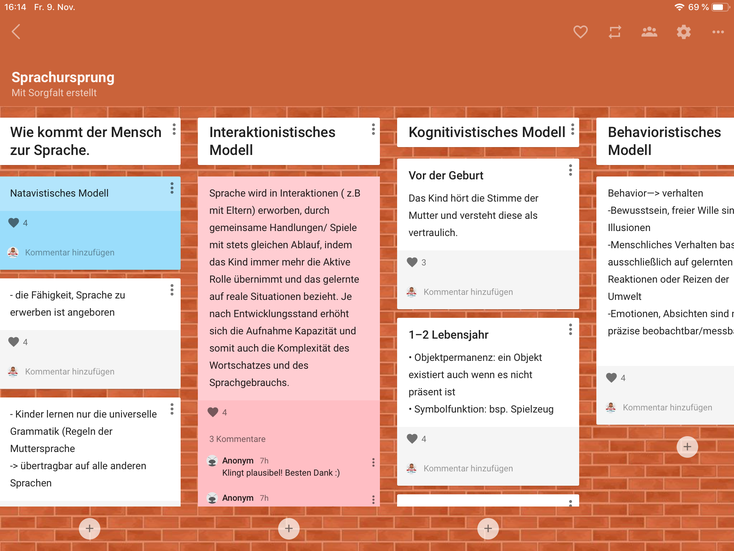Click the '3 Kommentare' label
Viewport: 734px width, 551px height.
237,439
